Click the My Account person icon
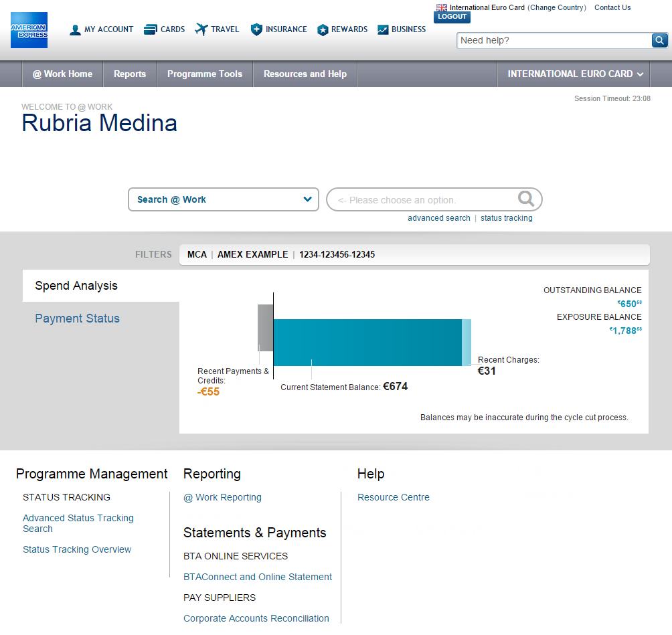 tap(75, 29)
